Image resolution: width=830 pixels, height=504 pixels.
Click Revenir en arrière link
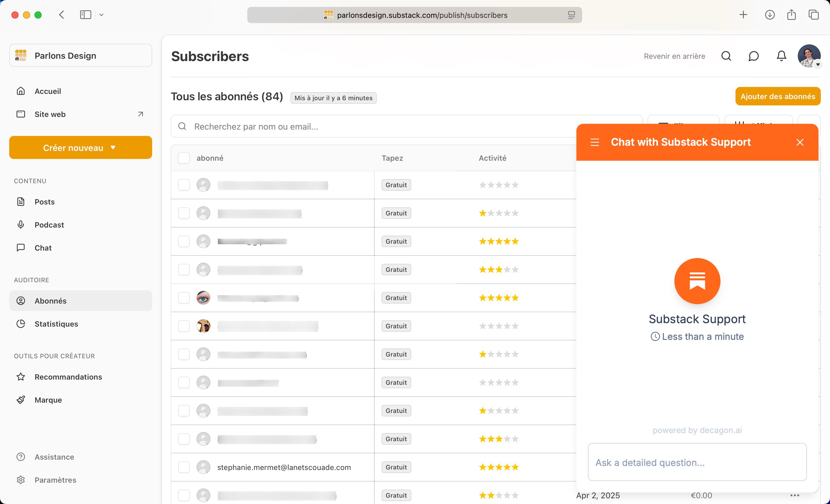tap(674, 56)
